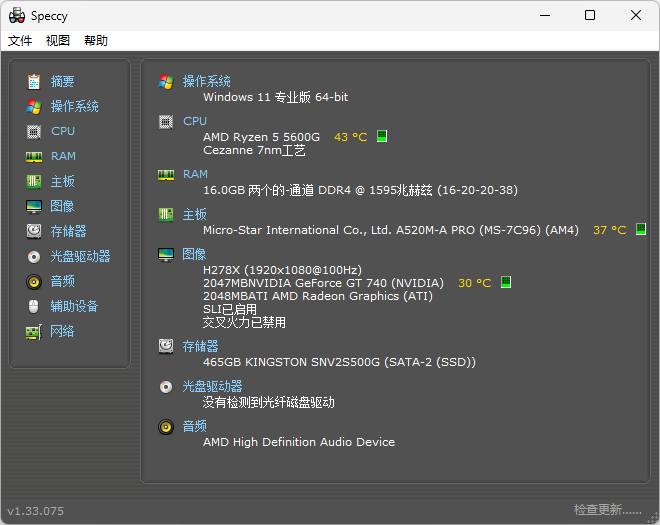This screenshot has width=660, height=525.
Task: Click the 检查更新 link
Action: tap(607, 510)
